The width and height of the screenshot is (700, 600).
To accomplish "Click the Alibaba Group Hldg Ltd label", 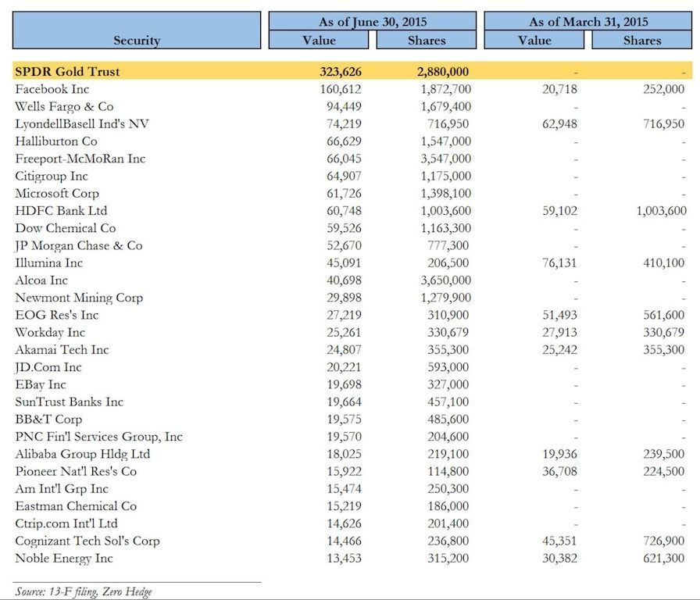I will click(82, 454).
